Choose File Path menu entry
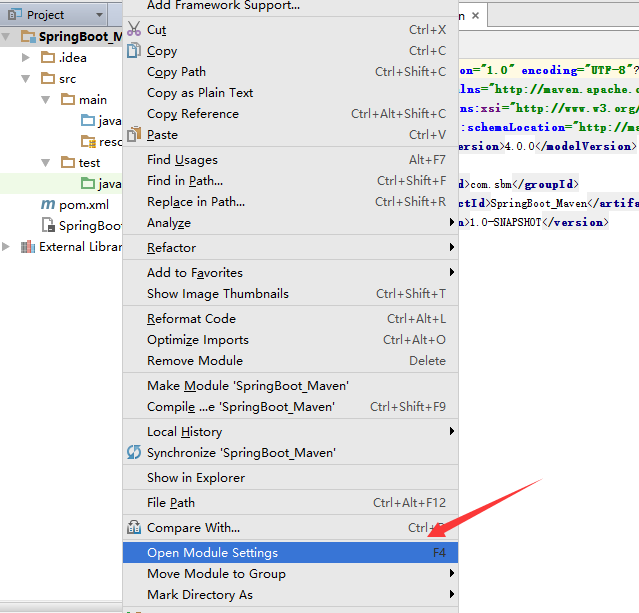Image resolution: width=639 pixels, height=613 pixels. 290,502
